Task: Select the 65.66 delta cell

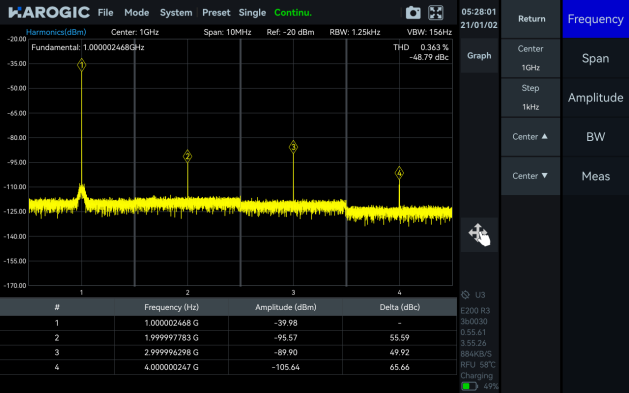Action: (400, 367)
